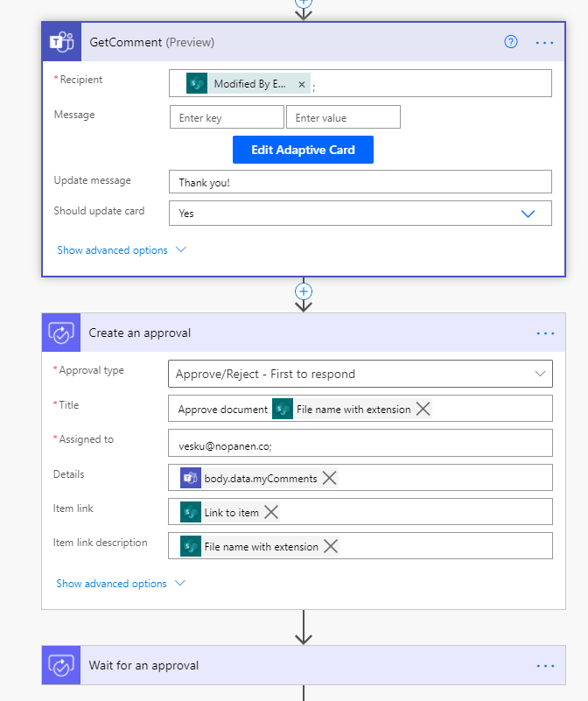
Task: Click the Teams icon on GetComment header
Action: point(61,42)
